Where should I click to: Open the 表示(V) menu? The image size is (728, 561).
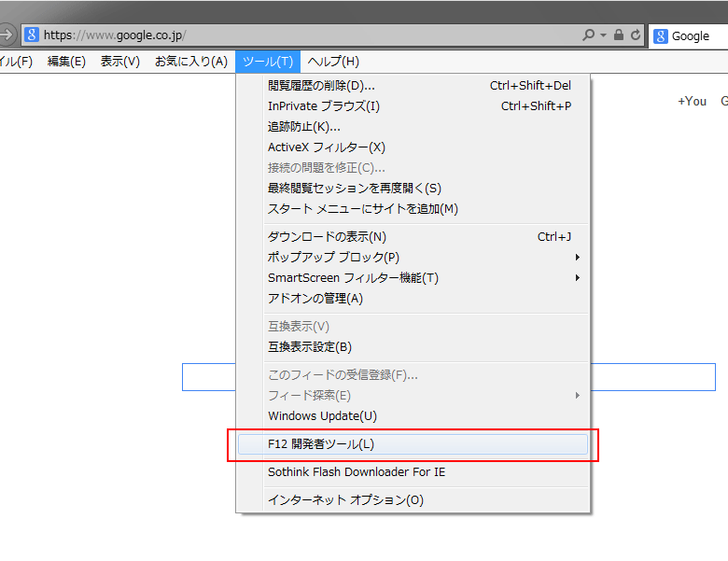[x=120, y=62]
